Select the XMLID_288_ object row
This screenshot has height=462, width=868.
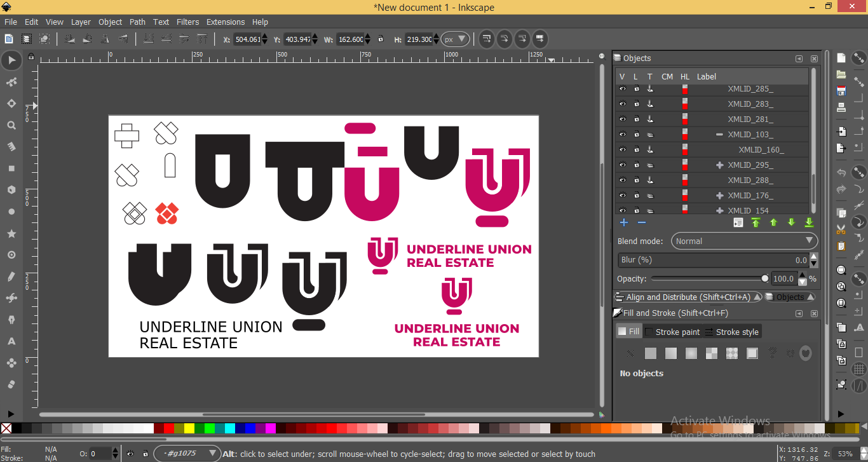(712, 180)
